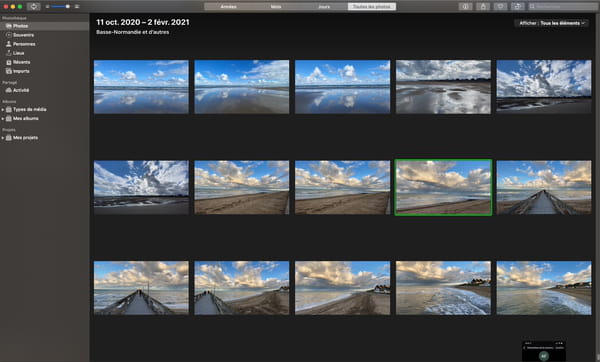Viewport: 600px width, 362px height.
Task: Select the first photo in the middle row
Action: tap(141, 188)
